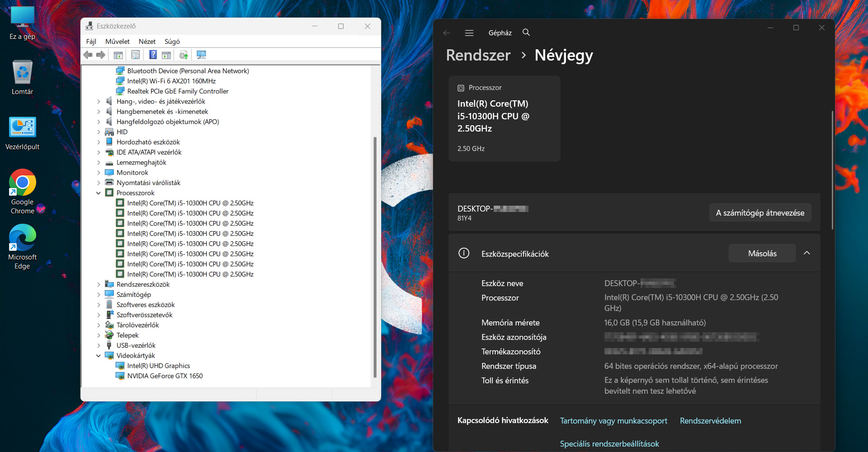Select the Google Chrome desktop shortcut
The image size is (868, 452).
pyautogui.click(x=22, y=192)
